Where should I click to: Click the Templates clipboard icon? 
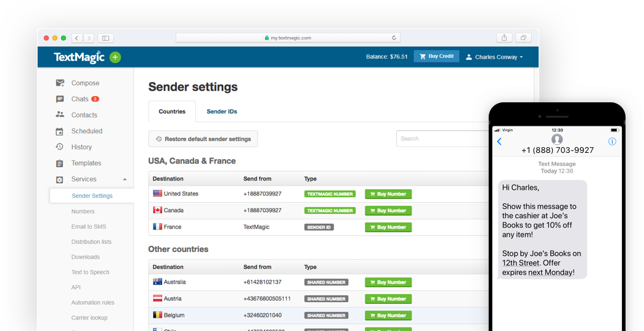[x=60, y=163]
